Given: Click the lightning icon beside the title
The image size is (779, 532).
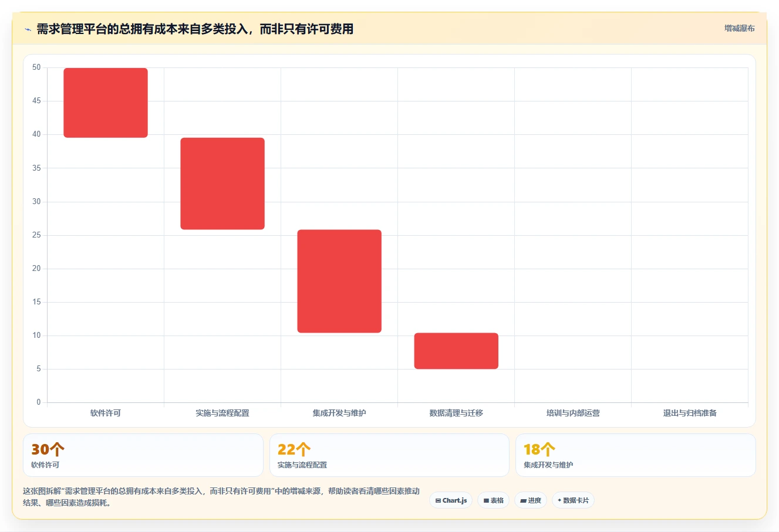Looking at the screenshot, I should [28, 29].
